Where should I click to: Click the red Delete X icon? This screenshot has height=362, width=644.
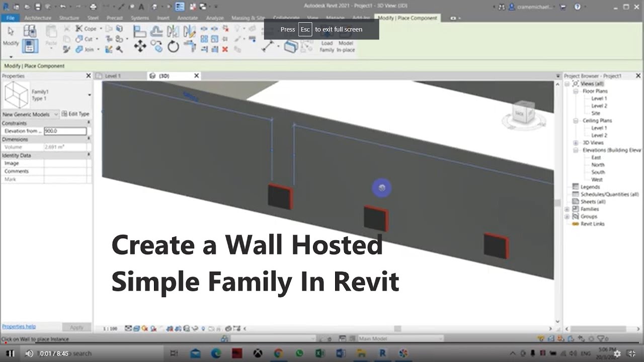[225, 49]
